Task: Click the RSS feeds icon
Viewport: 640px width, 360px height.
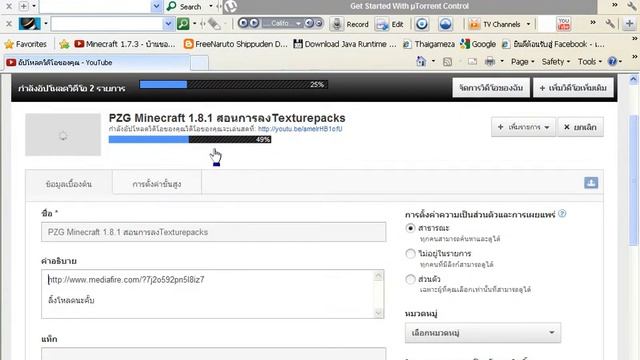Action: coord(447,62)
